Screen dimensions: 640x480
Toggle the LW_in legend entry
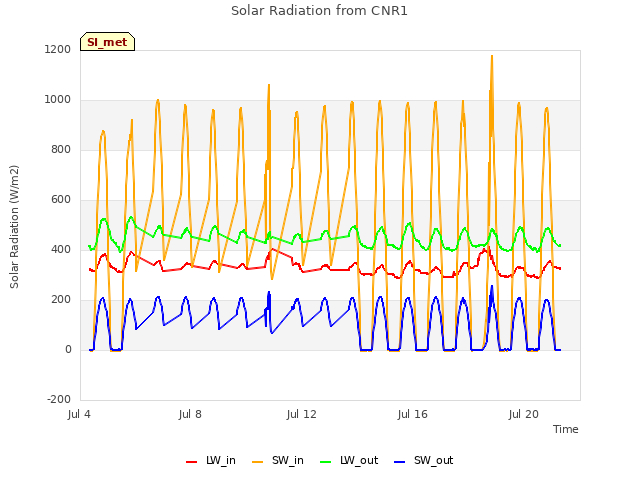tap(211, 460)
